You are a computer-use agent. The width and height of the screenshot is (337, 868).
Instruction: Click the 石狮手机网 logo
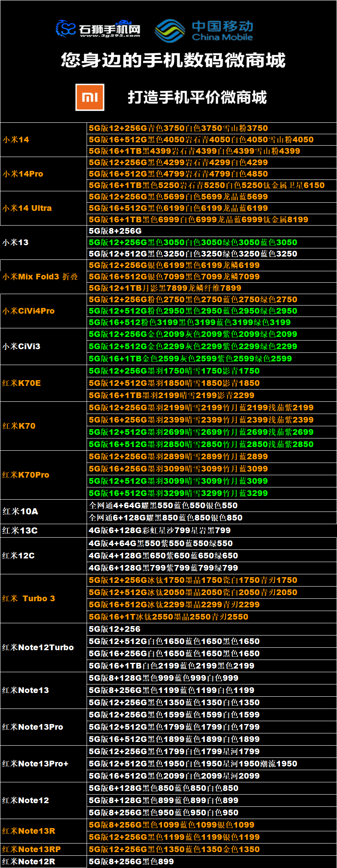[98, 29]
